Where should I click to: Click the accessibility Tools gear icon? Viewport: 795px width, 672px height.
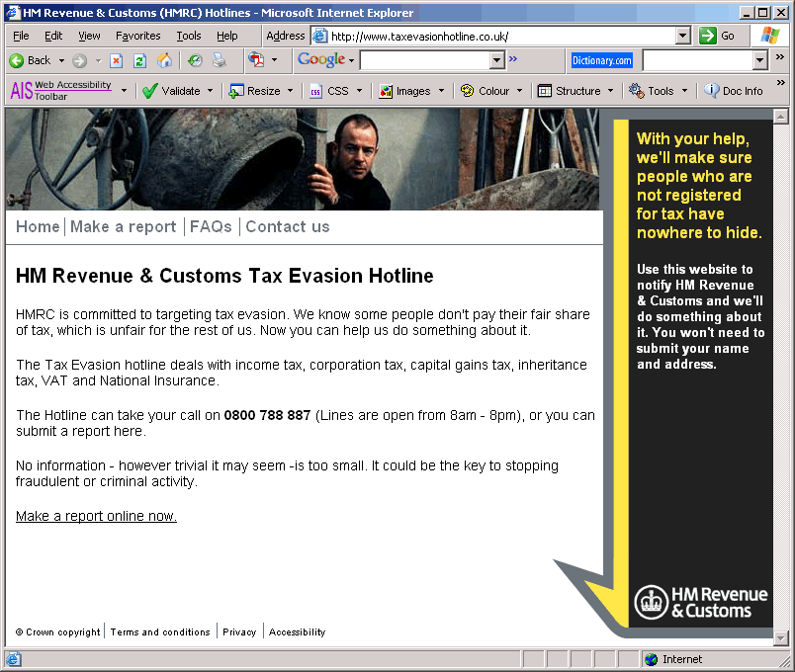[637, 91]
